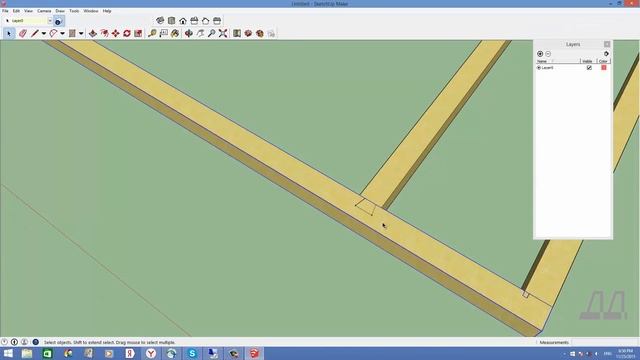Select the Layer0 active radio button
The height and width of the screenshot is (360, 640).
(539, 68)
